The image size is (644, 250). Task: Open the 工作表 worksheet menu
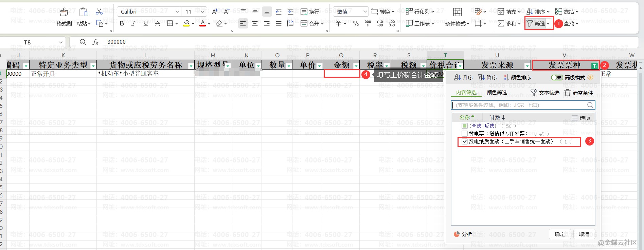click(x=420, y=23)
